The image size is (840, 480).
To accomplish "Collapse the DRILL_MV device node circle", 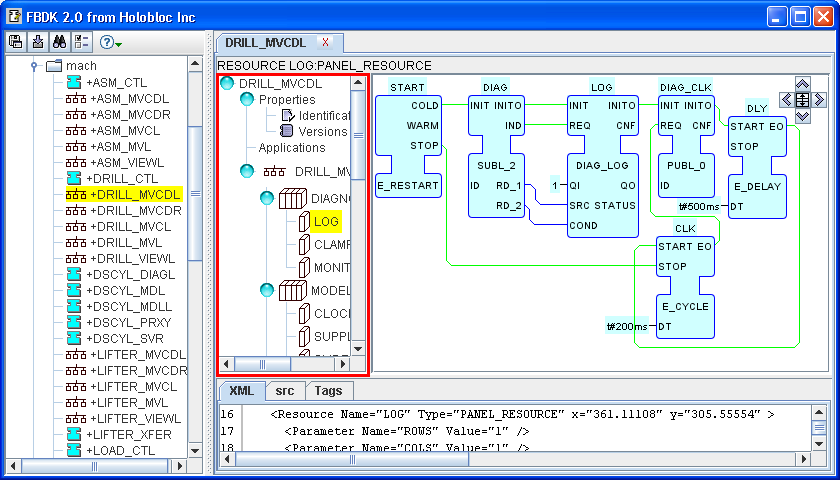I will pyautogui.click(x=246, y=171).
